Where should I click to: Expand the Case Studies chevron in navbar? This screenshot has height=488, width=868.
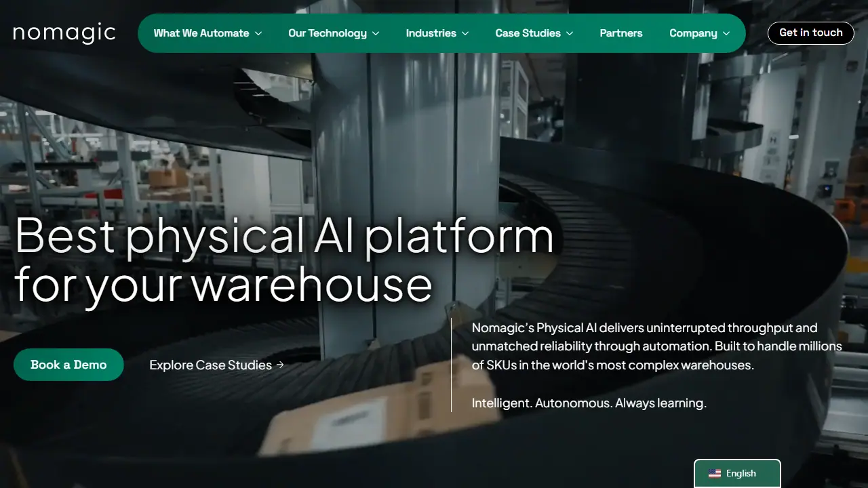570,33
